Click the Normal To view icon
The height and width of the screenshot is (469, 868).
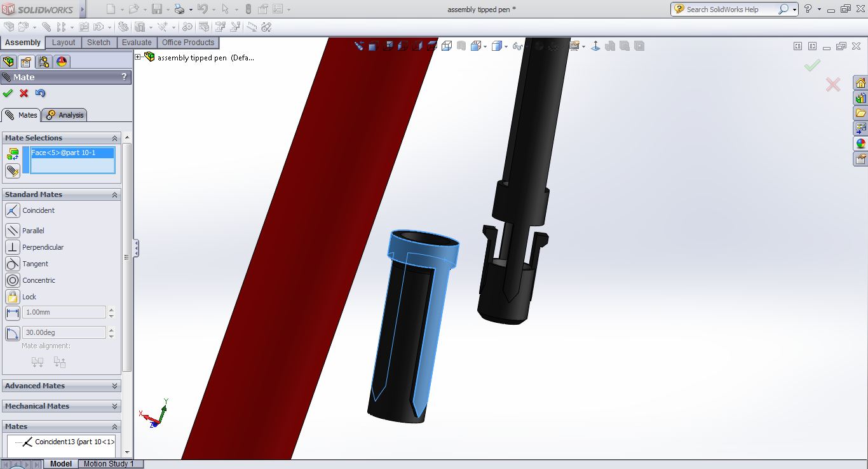(595, 46)
